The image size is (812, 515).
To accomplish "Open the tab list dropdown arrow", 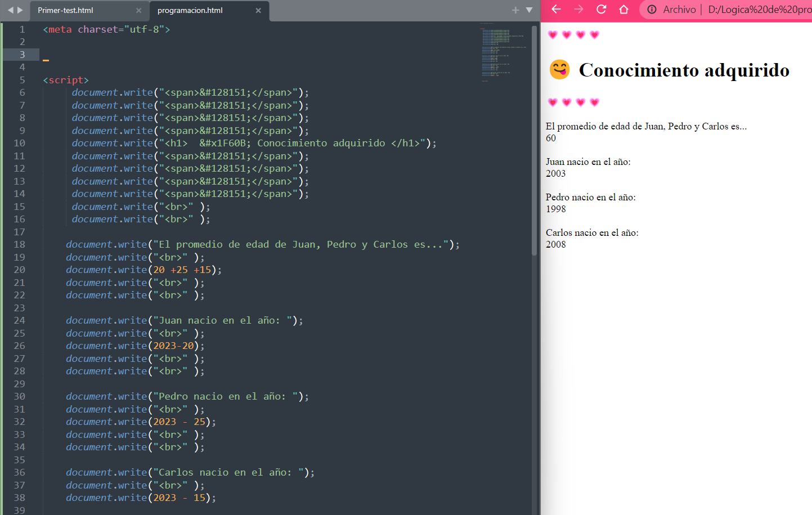I will (x=529, y=10).
